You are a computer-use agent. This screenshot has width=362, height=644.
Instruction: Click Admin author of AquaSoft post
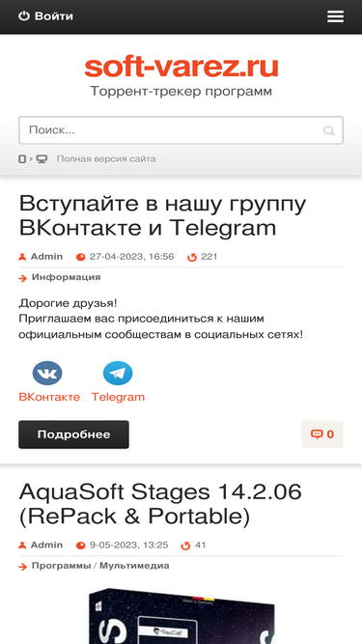[x=46, y=545]
